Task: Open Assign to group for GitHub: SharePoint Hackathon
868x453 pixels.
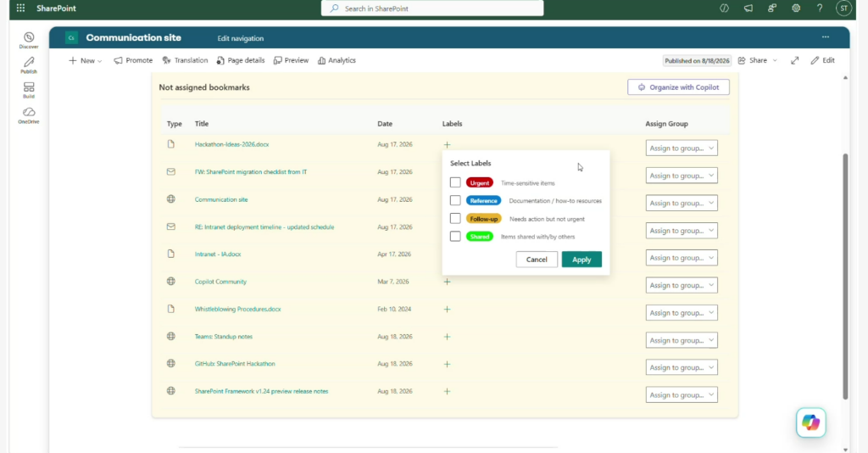Action: [x=682, y=367]
